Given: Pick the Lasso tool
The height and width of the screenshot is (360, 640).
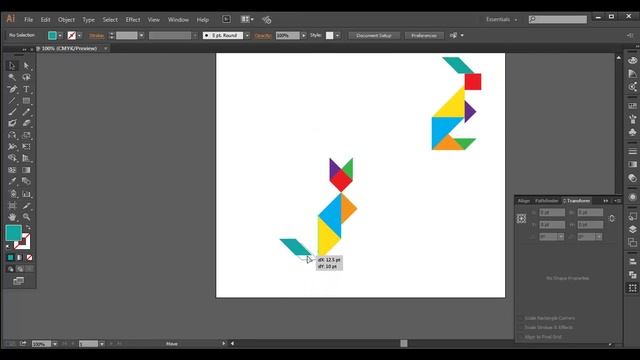Looking at the screenshot, I should 26,77.
